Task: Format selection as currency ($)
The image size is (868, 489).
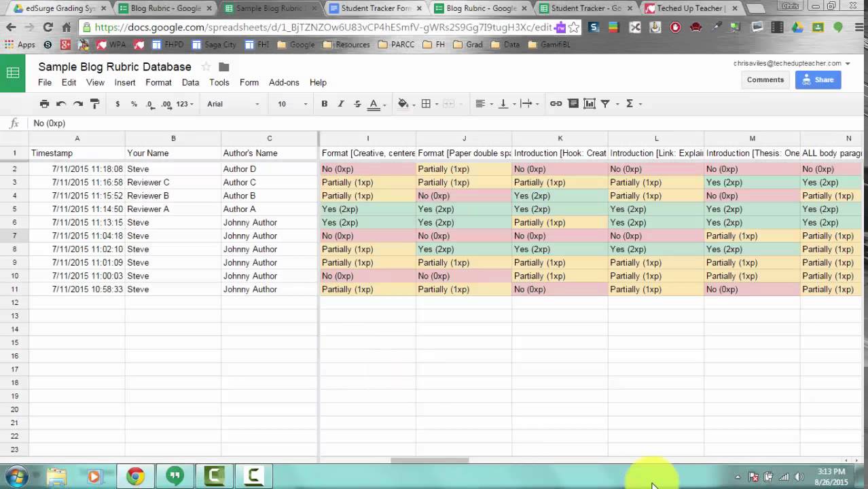Action: coord(117,104)
